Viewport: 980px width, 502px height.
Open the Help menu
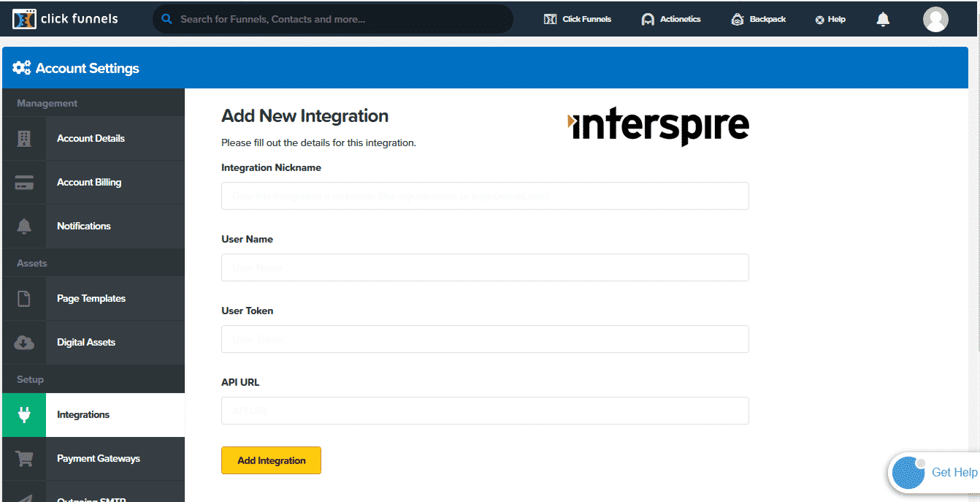830,20
